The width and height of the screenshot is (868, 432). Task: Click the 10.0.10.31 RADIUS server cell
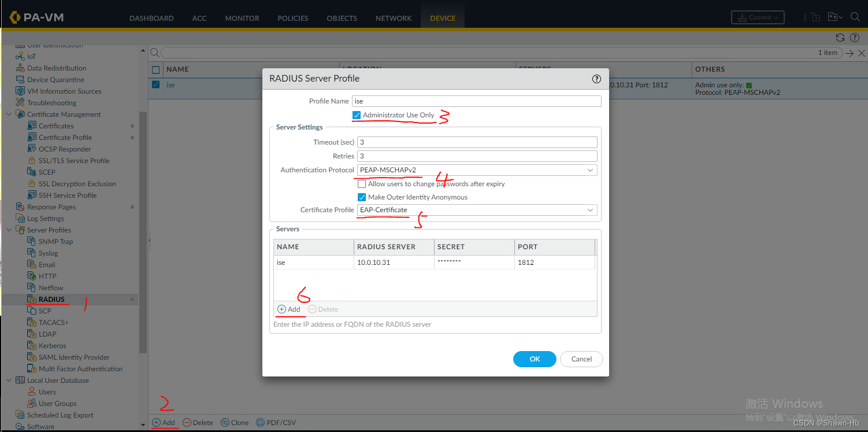(394, 263)
